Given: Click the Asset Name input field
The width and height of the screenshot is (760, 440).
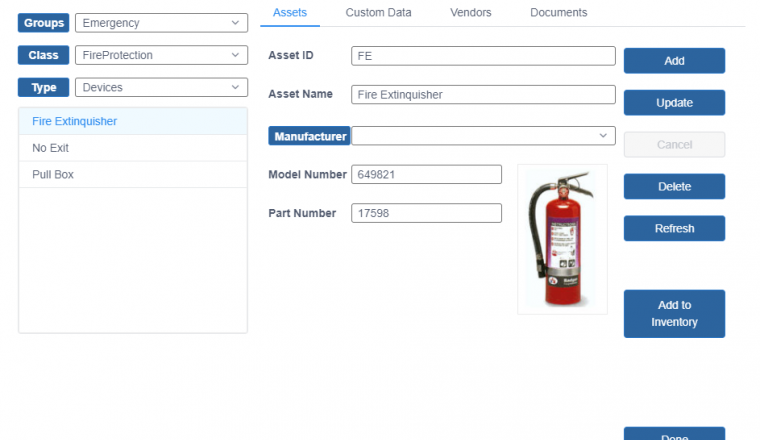Looking at the screenshot, I should click(x=483, y=94).
